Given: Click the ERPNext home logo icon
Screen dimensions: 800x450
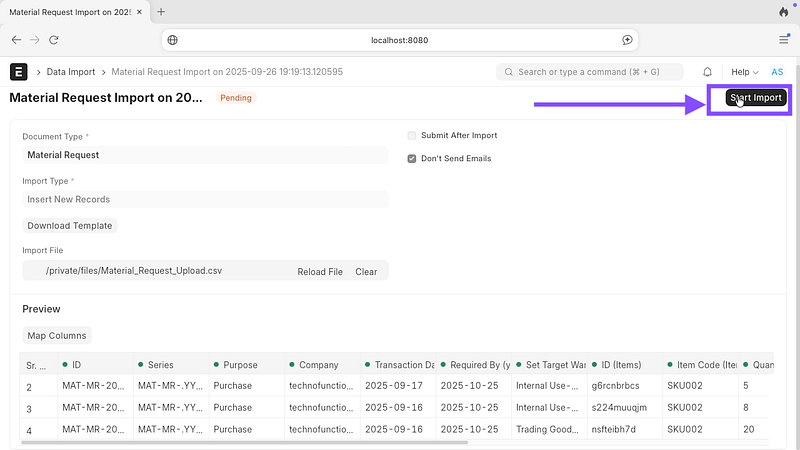Looking at the screenshot, I should 18,72.
